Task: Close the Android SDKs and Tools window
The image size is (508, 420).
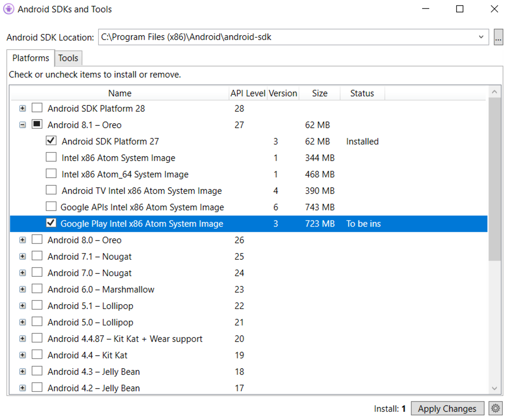Action: point(494,9)
